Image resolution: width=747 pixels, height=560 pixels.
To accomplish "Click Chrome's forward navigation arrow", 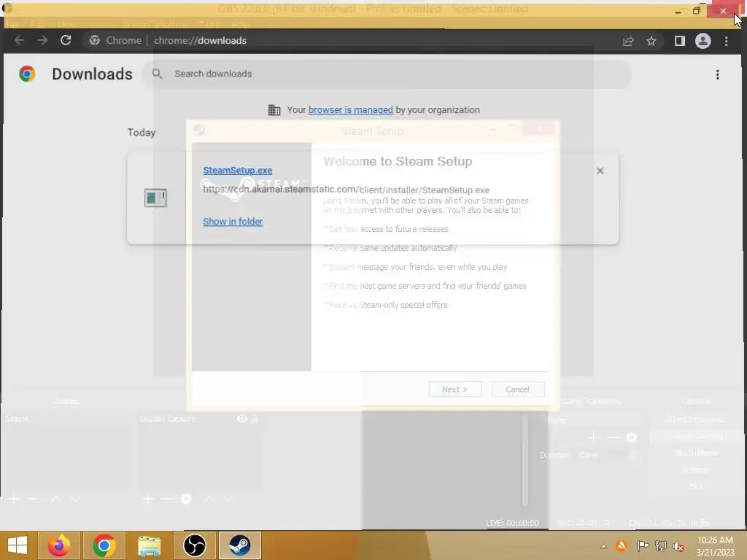I will [x=42, y=41].
